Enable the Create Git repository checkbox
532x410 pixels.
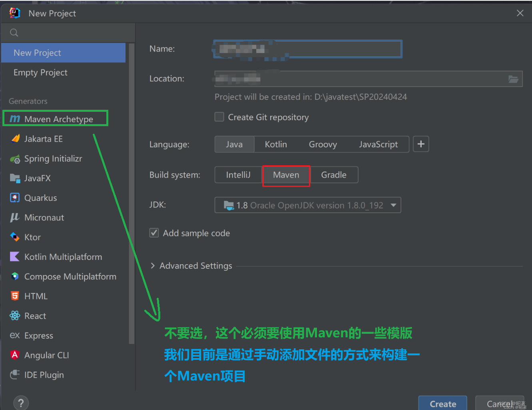point(219,117)
